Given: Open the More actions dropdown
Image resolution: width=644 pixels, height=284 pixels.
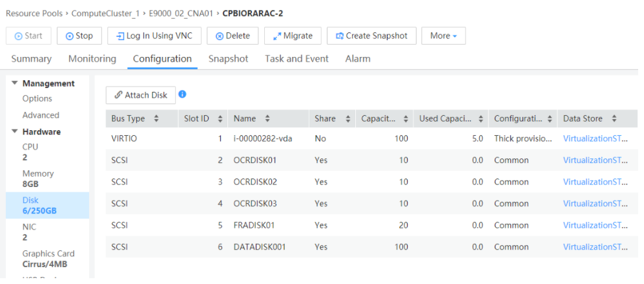Looking at the screenshot, I should [x=443, y=36].
